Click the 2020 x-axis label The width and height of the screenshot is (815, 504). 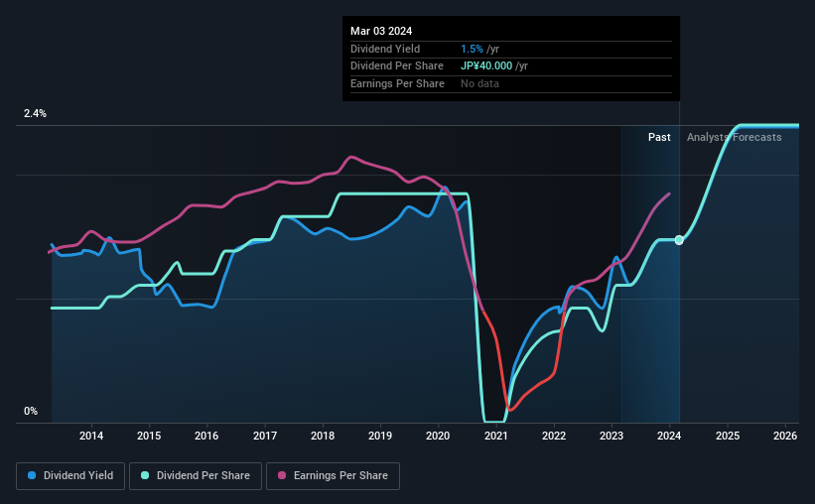438,436
